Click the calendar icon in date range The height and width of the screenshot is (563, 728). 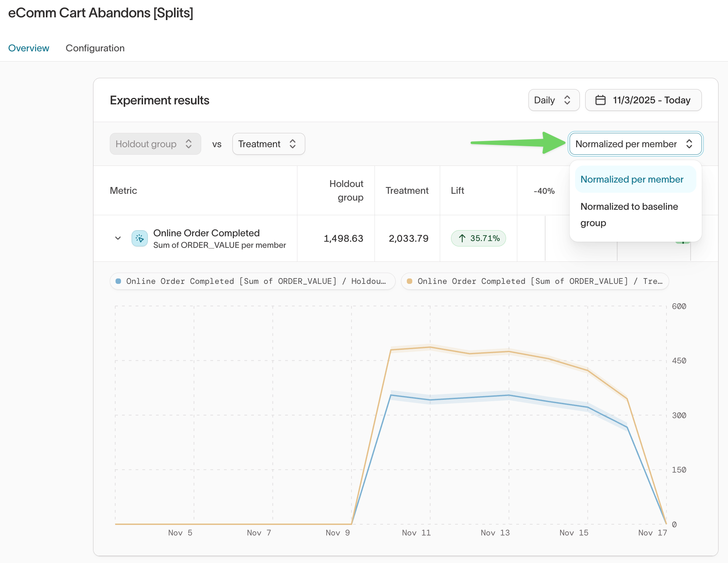pos(600,100)
